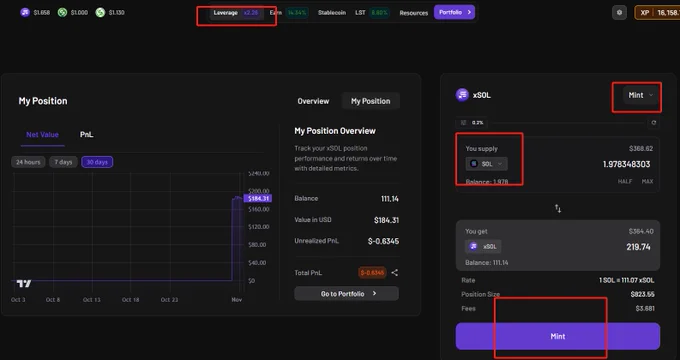Click the Unrealized PnL value $-0.6345
Screen dimensions: 680x360
coord(383,241)
